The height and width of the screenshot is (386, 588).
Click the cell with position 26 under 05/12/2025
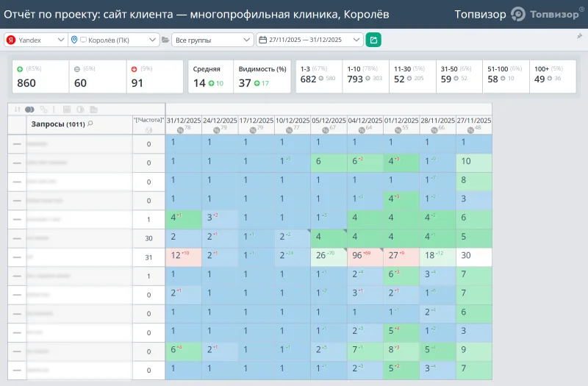329,257
